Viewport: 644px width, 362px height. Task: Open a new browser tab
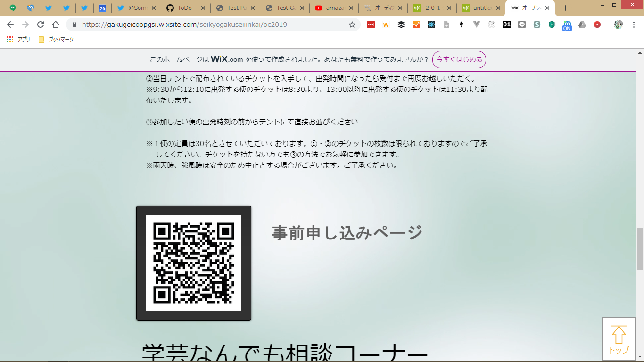tap(565, 8)
